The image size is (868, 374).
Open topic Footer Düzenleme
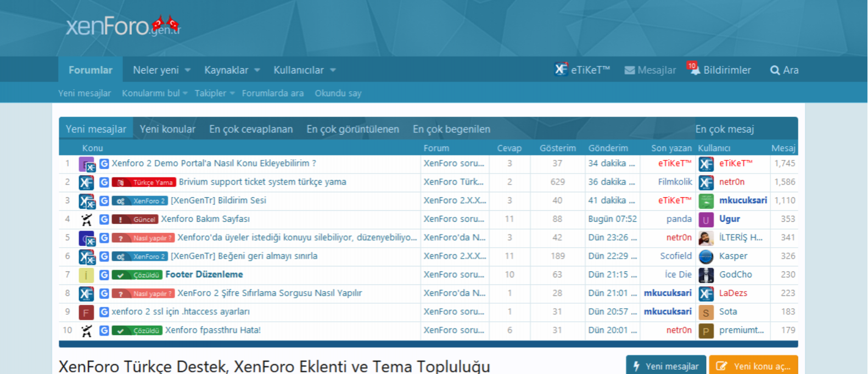(204, 275)
